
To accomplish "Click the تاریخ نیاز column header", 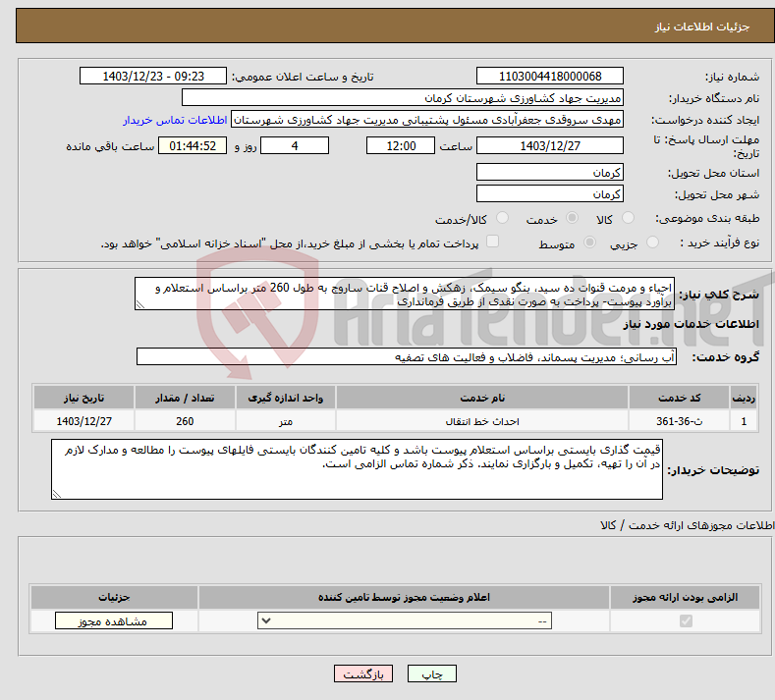I will [x=84, y=398].
